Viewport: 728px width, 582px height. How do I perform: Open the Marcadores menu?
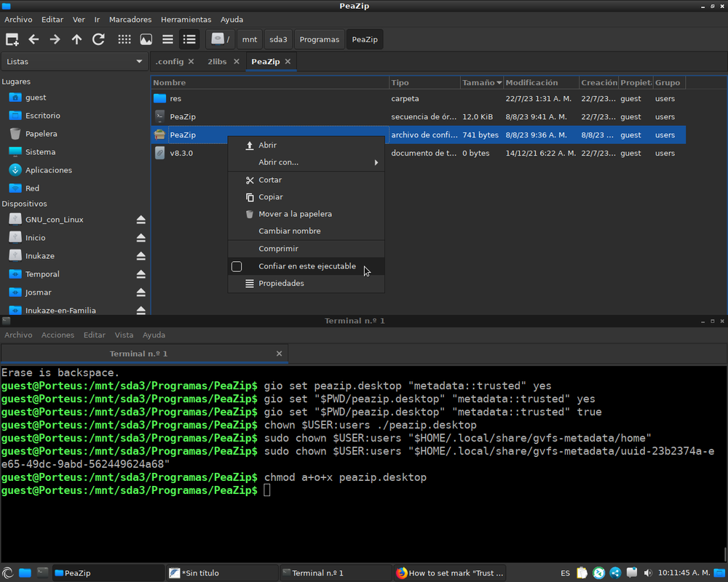coord(130,20)
